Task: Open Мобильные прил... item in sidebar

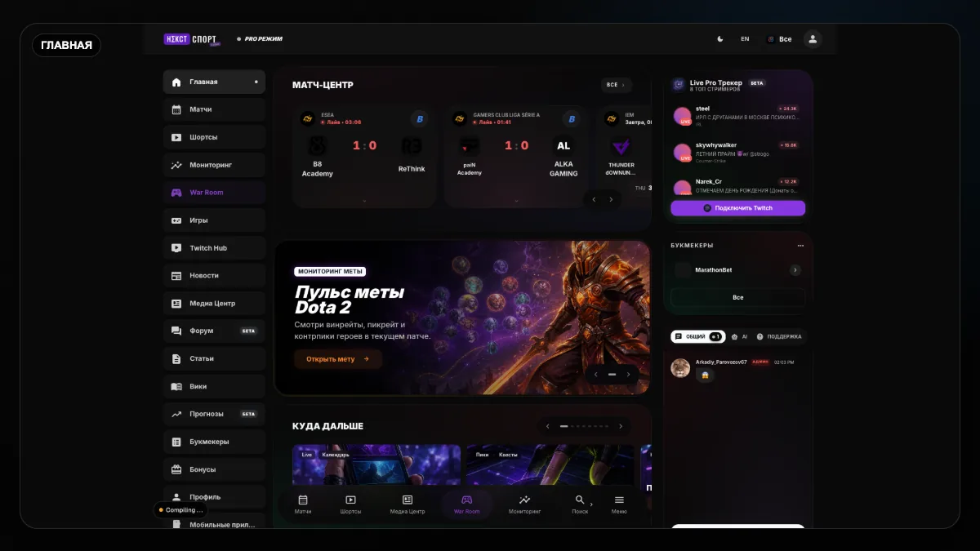Action: (214, 524)
